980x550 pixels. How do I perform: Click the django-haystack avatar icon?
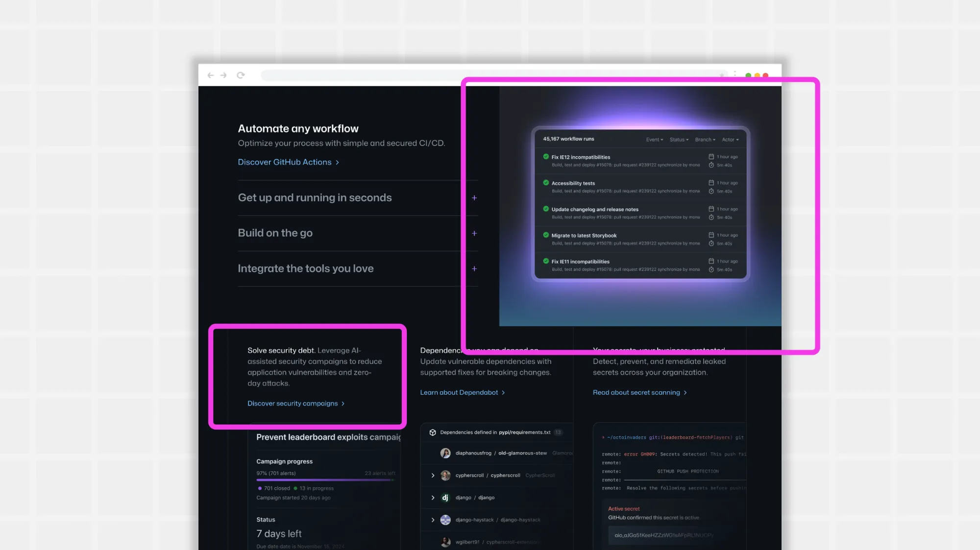[x=445, y=520]
